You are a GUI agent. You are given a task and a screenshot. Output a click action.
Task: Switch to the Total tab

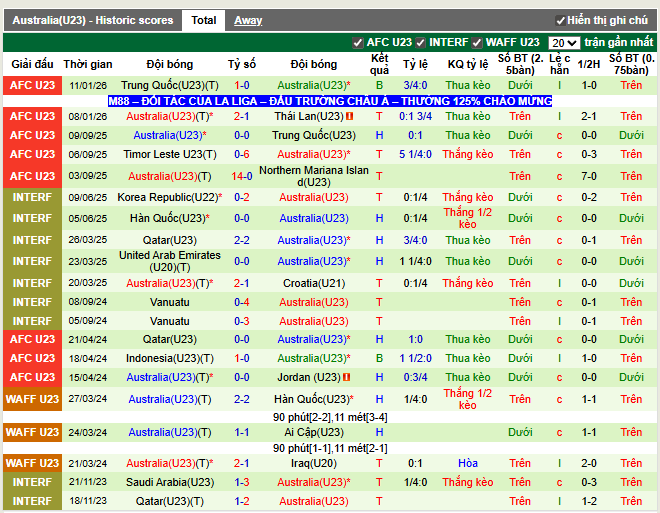point(204,20)
